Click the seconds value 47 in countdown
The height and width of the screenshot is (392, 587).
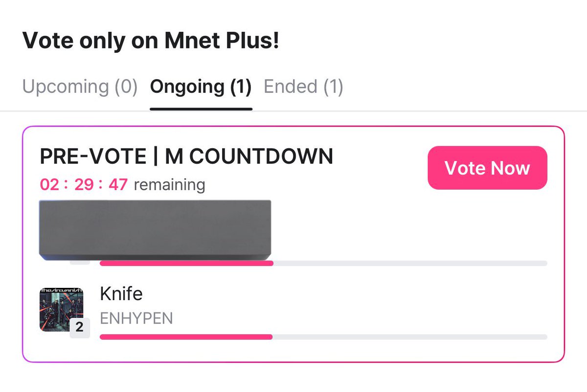coord(118,185)
